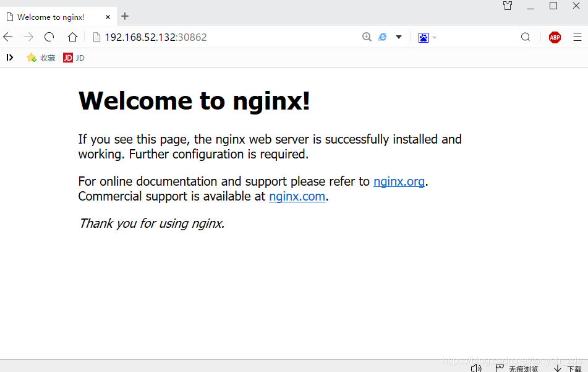Toggle 无痕浏览 private browsing mode

[517, 368]
